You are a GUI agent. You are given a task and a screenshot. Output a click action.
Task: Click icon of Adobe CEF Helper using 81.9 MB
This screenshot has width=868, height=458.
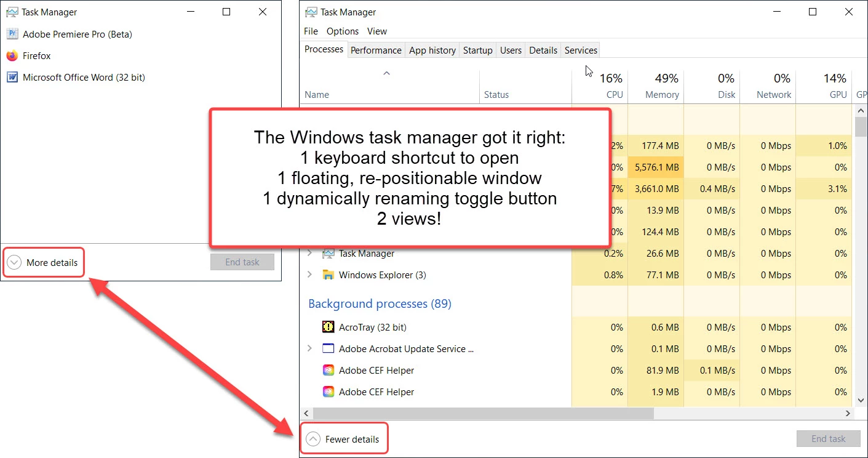(328, 371)
